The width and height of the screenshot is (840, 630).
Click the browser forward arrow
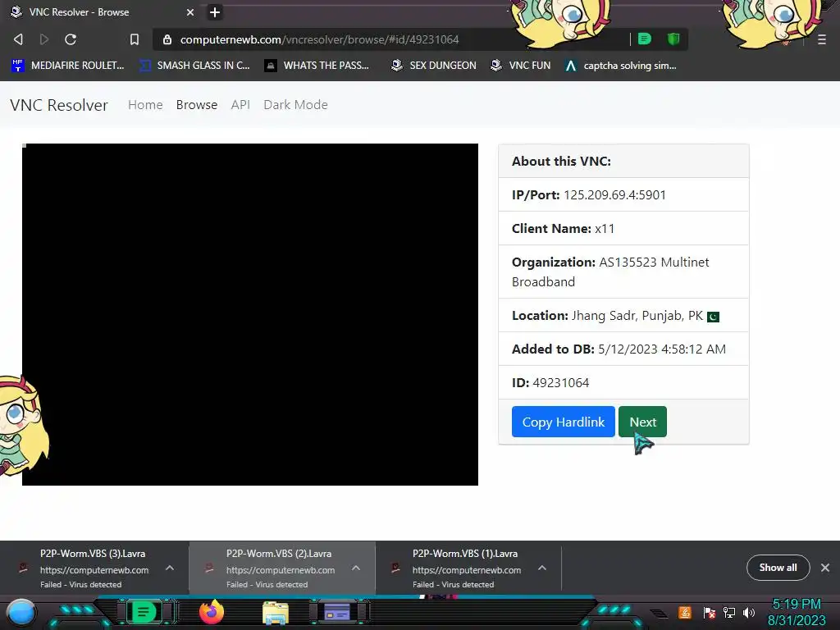pyautogui.click(x=44, y=39)
